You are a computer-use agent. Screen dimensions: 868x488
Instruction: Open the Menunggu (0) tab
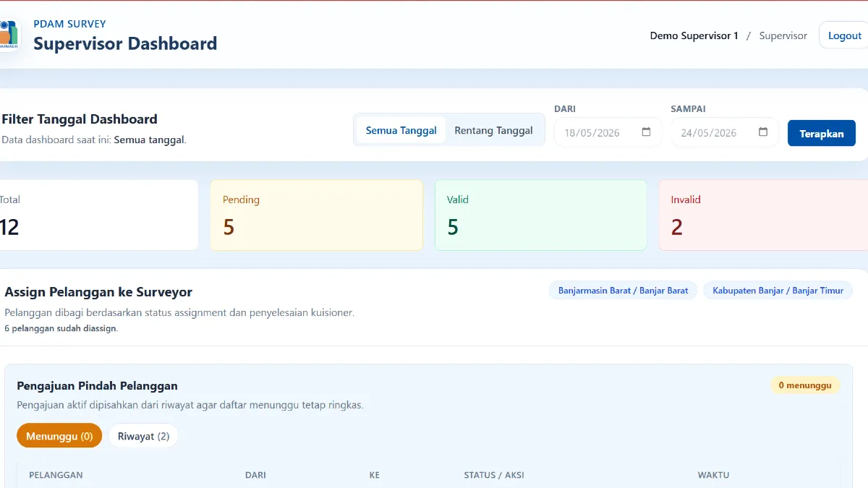click(59, 436)
